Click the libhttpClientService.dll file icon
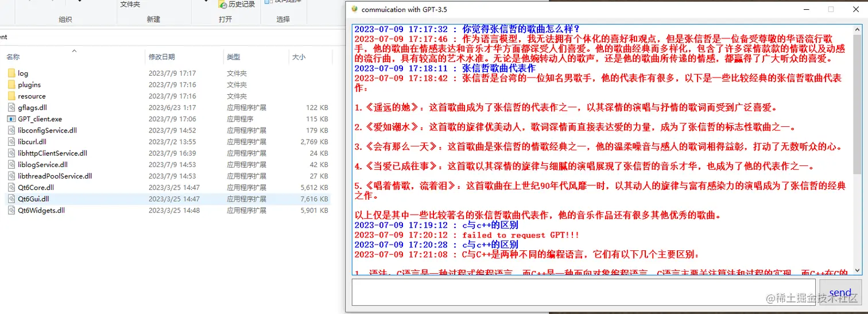The image size is (868, 314). pyautogui.click(x=12, y=153)
